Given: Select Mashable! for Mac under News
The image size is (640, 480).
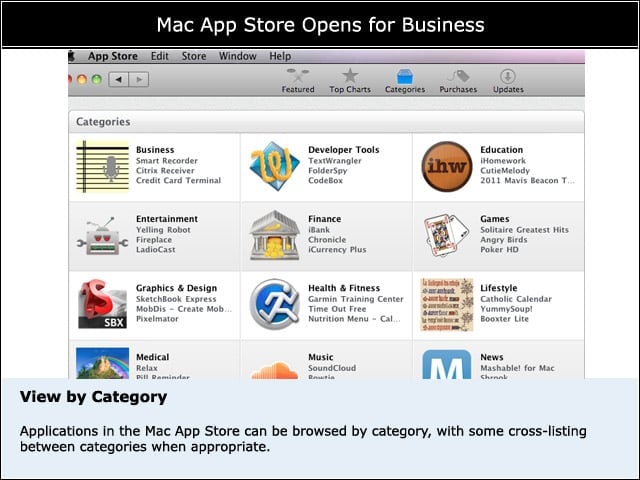Looking at the screenshot, I should (x=517, y=368).
